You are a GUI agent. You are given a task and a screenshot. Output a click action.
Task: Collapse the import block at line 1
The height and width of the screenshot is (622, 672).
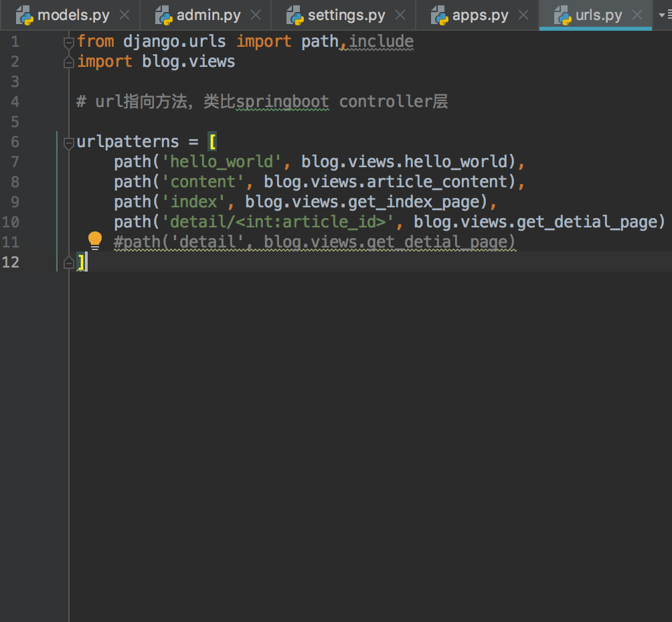point(68,42)
